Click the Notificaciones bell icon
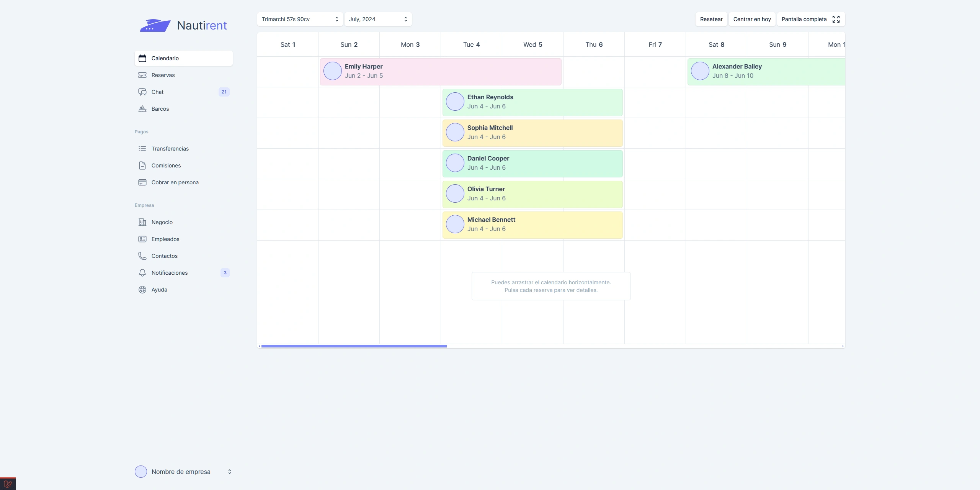Screen dimensions: 980x490 coord(142,273)
